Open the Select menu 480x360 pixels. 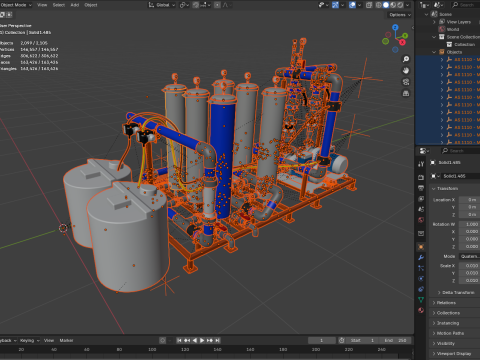[59, 5]
